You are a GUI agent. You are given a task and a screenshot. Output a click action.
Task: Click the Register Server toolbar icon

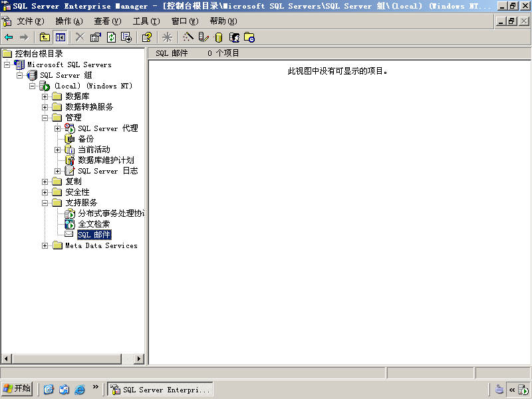pyautogui.click(x=203, y=37)
